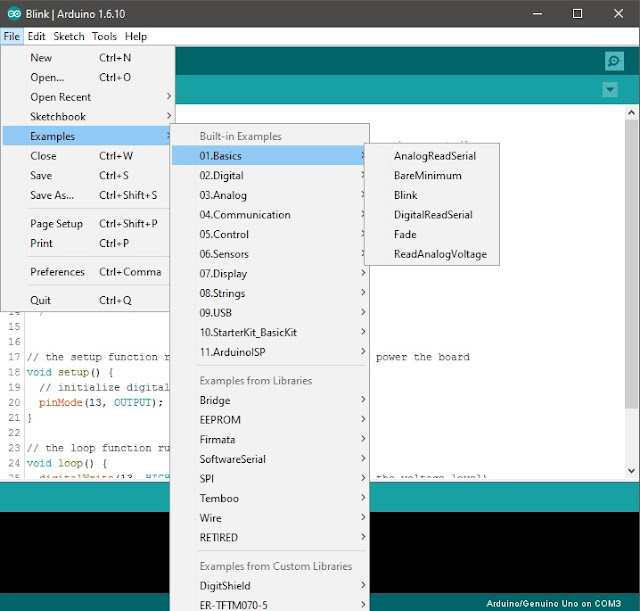Expand the 05.Control examples submenu
640x611 pixels.
click(x=269, y=234)
